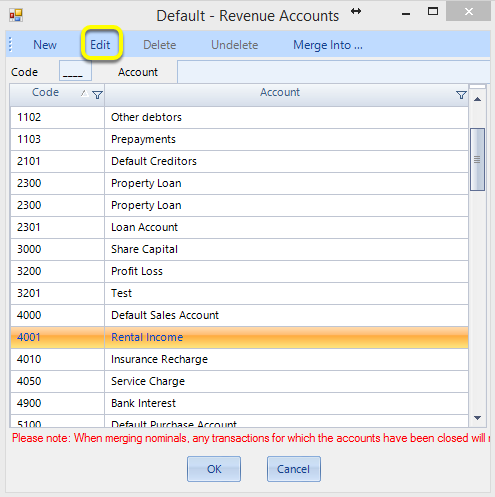The height and width of the screenshot is (497, 495).
Task: Maximize the Revenue Accounts window
Action: point(433,12)
